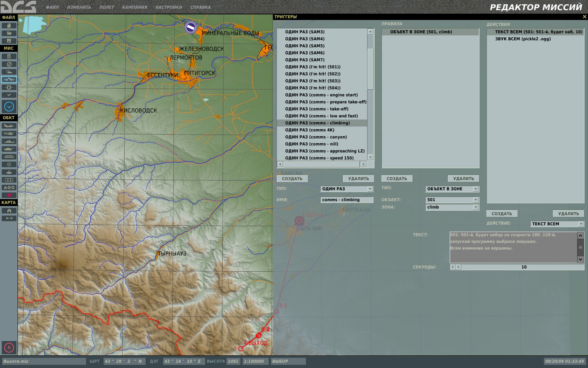588x368 pixels.
Task: Select trigger ОДИН РАЗ (comms 4K)
Action: (322, 130)
